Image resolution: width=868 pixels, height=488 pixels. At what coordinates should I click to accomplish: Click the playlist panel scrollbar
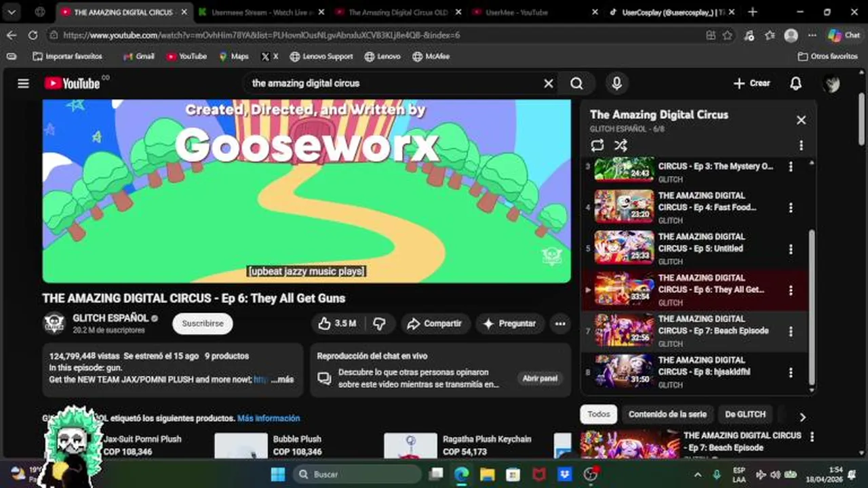pos(811,308)
